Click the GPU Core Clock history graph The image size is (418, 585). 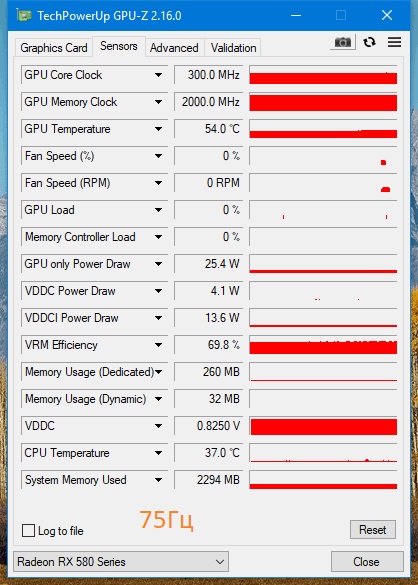(323, 75)
